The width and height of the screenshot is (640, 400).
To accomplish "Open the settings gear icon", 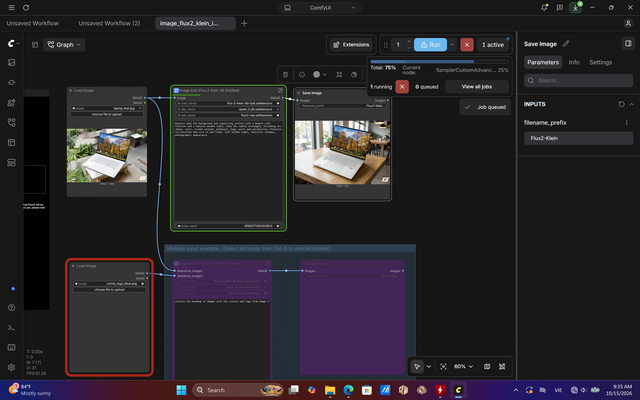I will click(11, 367).
